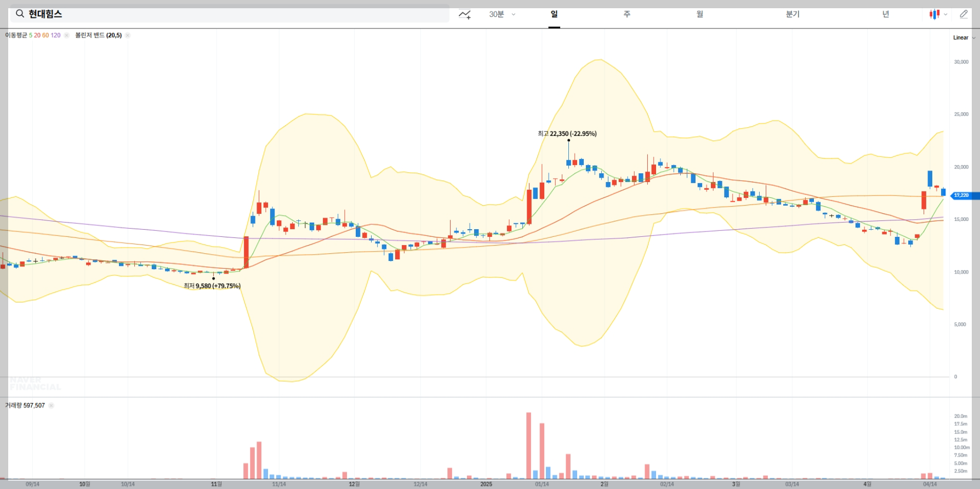The width and height of the screenshot is (980, 489).
Task: Open the 이동평균 moving average label
Action: tap(16, 35)
